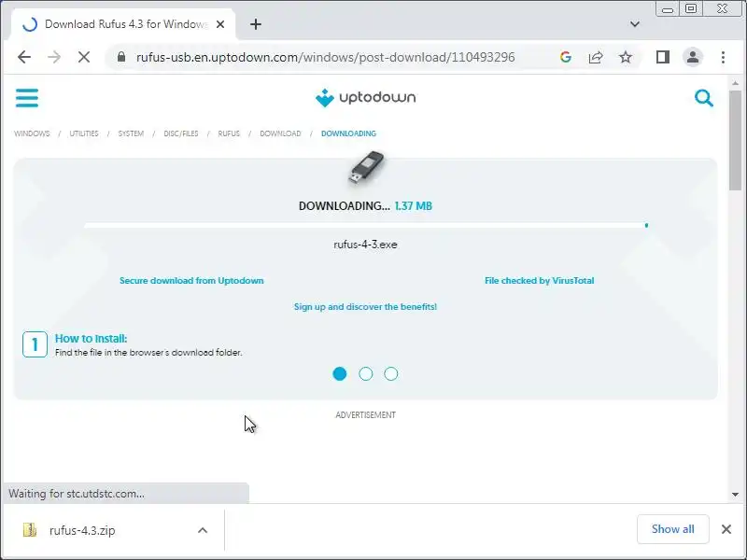Open the SYSTEM breadcrumb
This screenshot has width=747, height=560.
[131, 133]
